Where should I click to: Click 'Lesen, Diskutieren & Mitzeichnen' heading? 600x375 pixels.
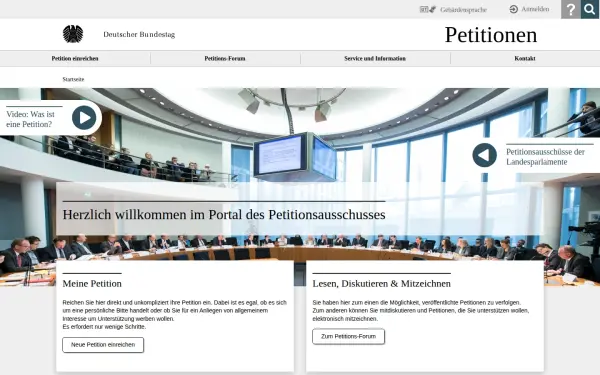pos(382,284)
